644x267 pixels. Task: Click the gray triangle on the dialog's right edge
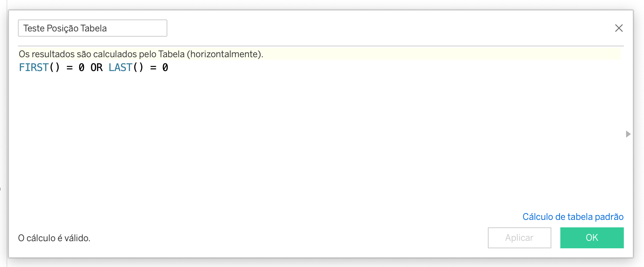[628, 133]
